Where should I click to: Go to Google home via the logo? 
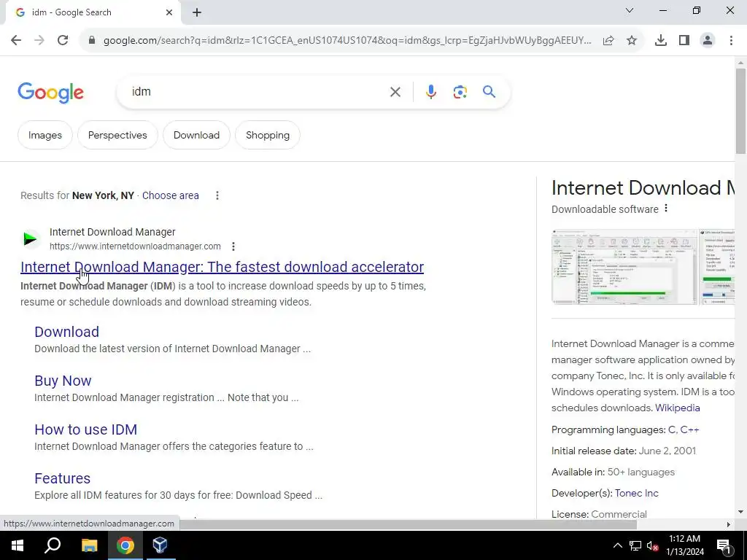50,93
